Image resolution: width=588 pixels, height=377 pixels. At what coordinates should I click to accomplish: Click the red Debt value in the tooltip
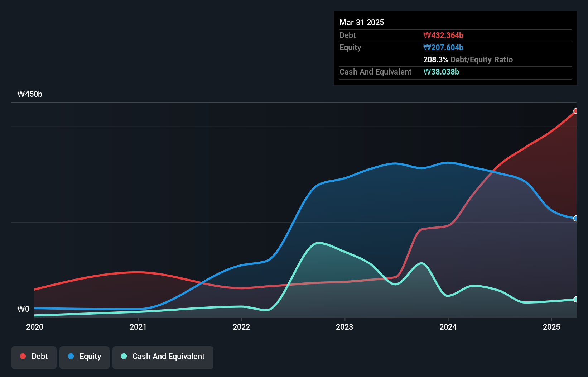tap(443, 35)
